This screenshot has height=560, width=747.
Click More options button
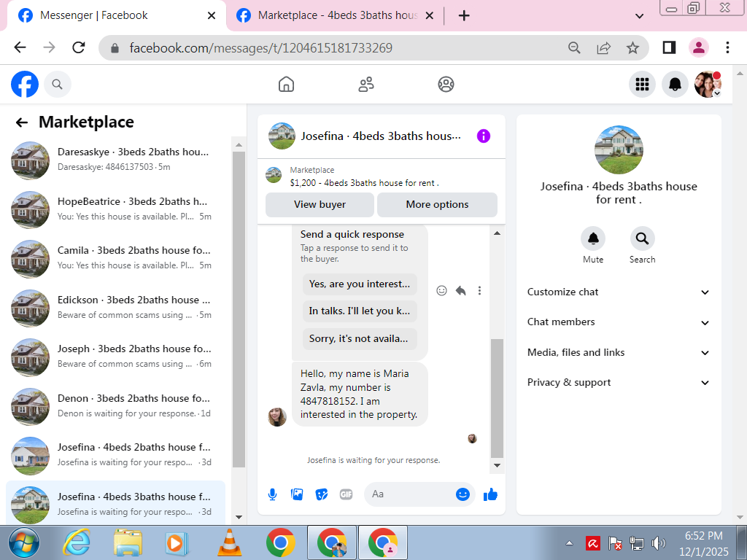click(x=437, y=205)
